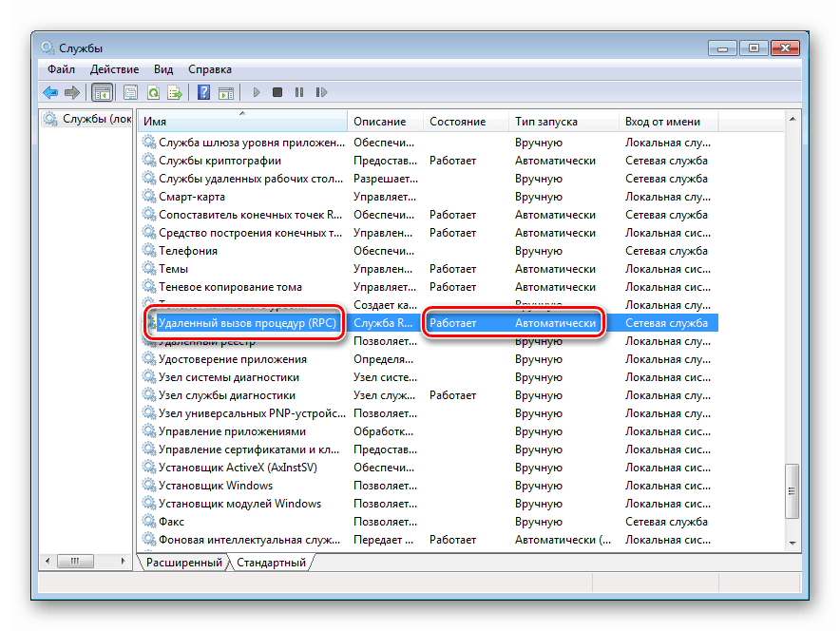Toggle the console tree show/hide icon
This screenshot has height=631, width=840.
tap(102, 93)
